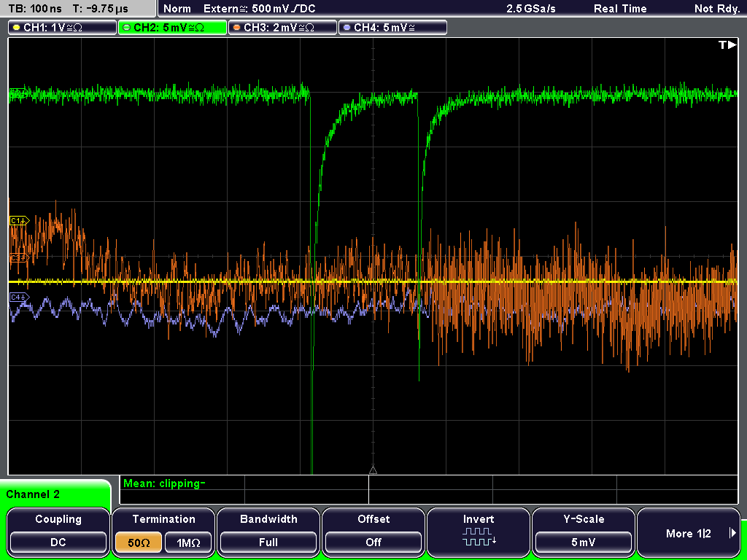This screenshot has width=747, height=560.
Task: Click the Mean: clipping measurement result
Action: pyautogui.click(x=164, y=483)
